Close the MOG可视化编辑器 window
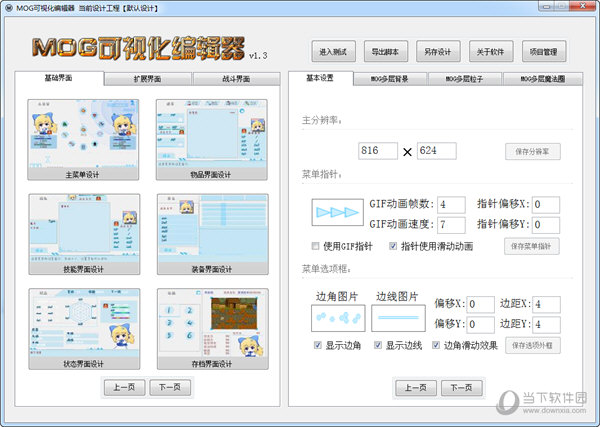This screenshot has width=600, height=427. [583, 6]
